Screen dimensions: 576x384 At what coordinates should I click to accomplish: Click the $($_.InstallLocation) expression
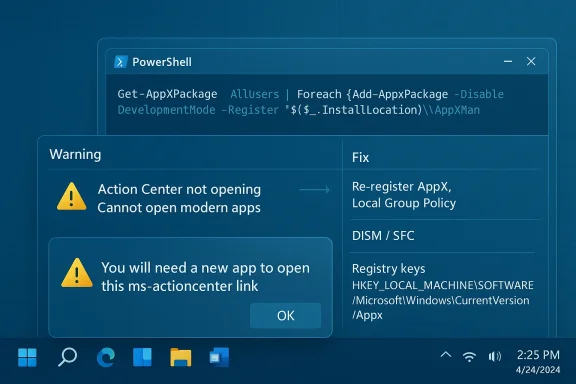tap(356, 110)
